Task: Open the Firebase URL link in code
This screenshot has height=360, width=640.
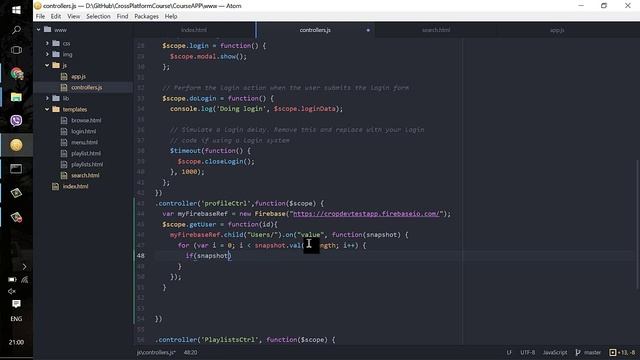Action: [x=366, y=214]
